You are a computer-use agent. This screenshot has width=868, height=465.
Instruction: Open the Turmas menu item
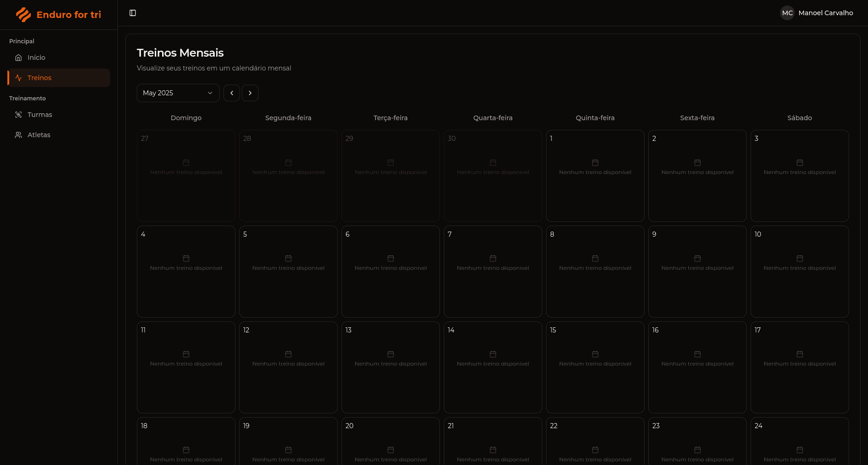point(59,115)
